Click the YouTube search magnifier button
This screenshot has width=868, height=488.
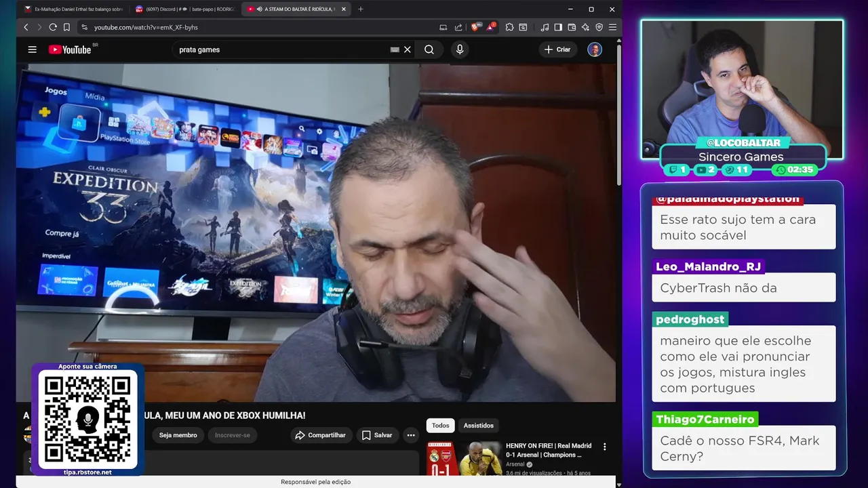429,49
